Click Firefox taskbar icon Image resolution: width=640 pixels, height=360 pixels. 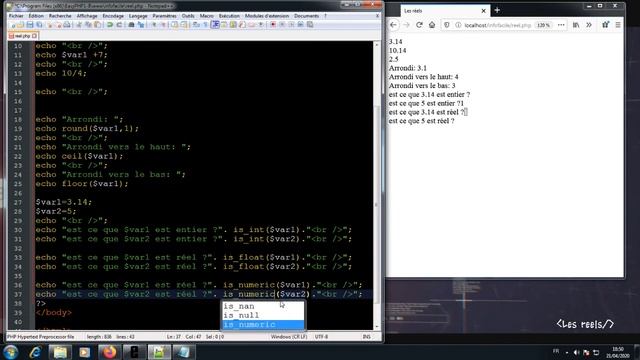click(x=109, y=352)
